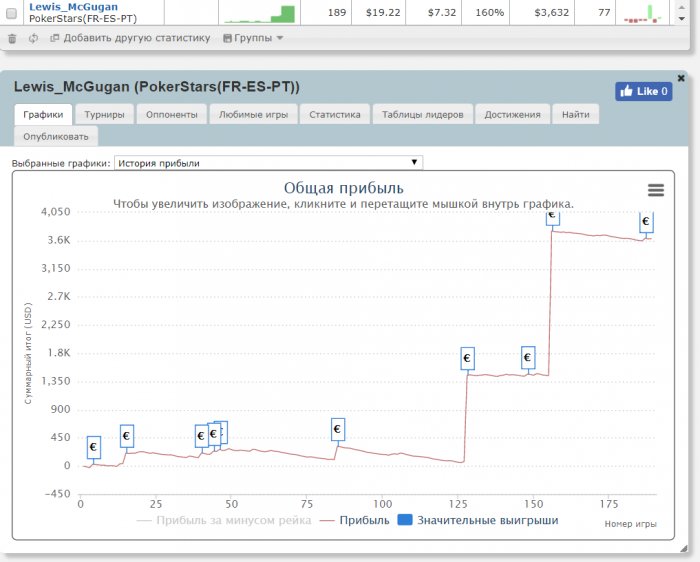Open the Достижения tab
This screenshot has width=700, height=562.
pyautogui.click(x=512, y=114)
